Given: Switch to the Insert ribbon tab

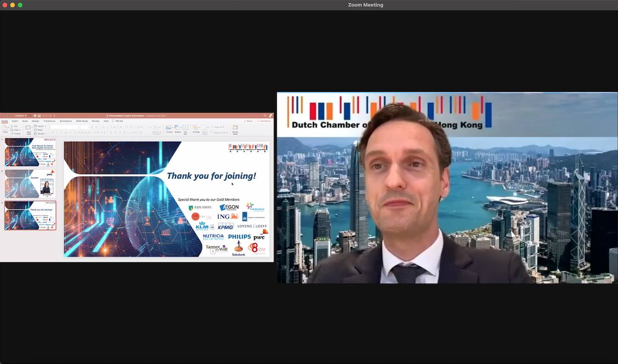Looking at the screenshot, I should pos(15,121).
